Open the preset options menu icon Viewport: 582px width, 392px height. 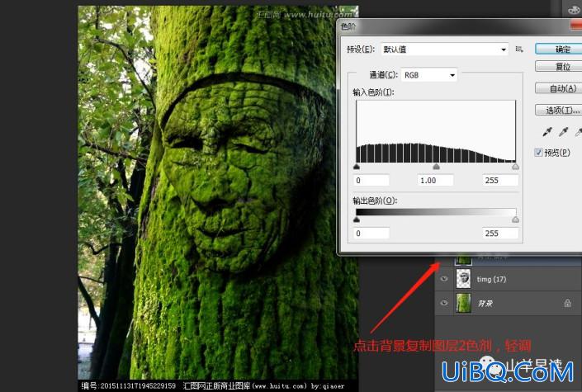coord(519,49)
